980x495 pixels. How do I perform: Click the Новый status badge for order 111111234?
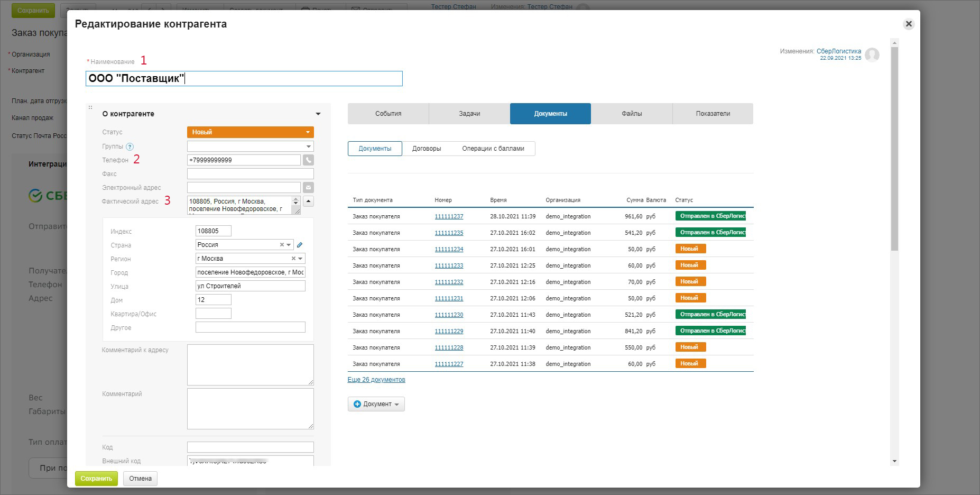pyautogui.click(x=690, y=249)
